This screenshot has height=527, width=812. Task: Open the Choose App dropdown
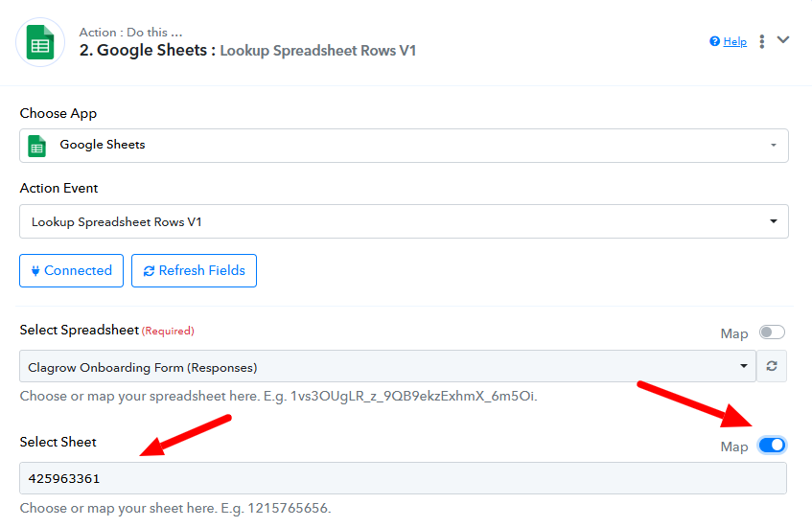[404, 146]
